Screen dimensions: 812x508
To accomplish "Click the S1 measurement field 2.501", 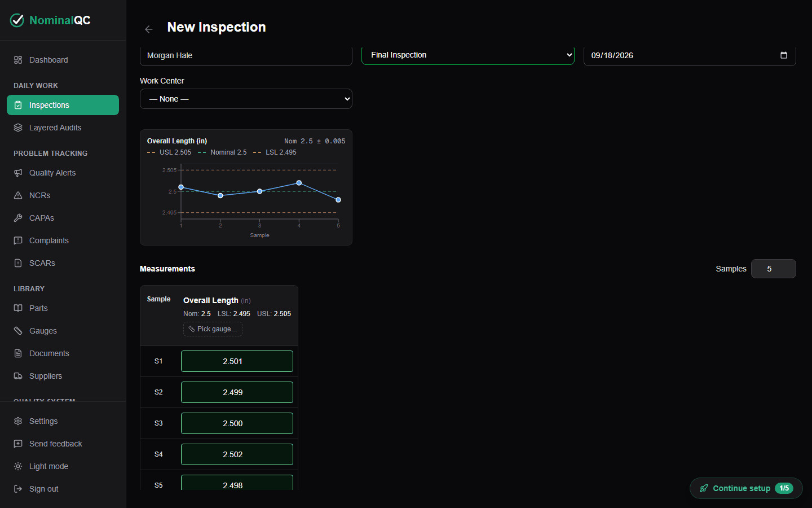I will coord(237,361).
